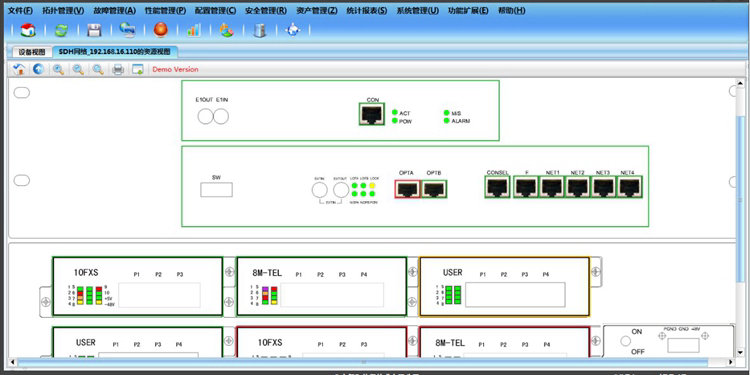Switch to the 设备视图 tab
This screenshot has height=375, width=750.
pos(32,52)
